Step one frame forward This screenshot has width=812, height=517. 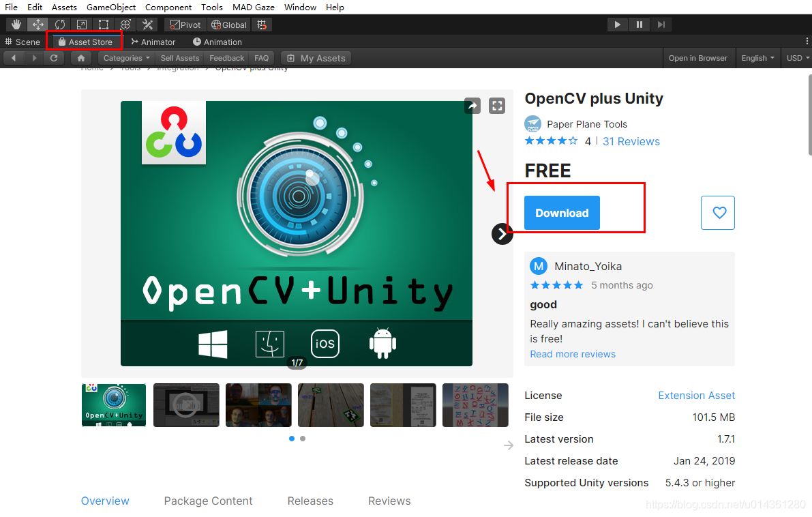661,25
